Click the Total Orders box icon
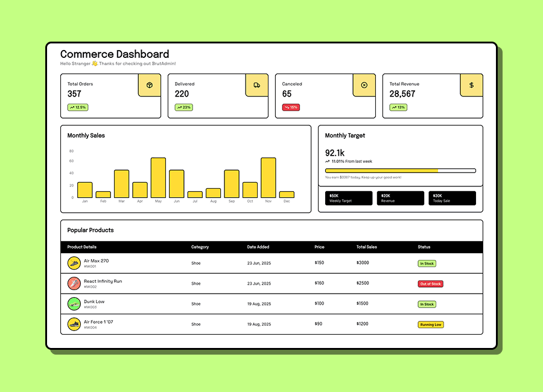The width and height of the screenshot is (543, 392). 149,85
